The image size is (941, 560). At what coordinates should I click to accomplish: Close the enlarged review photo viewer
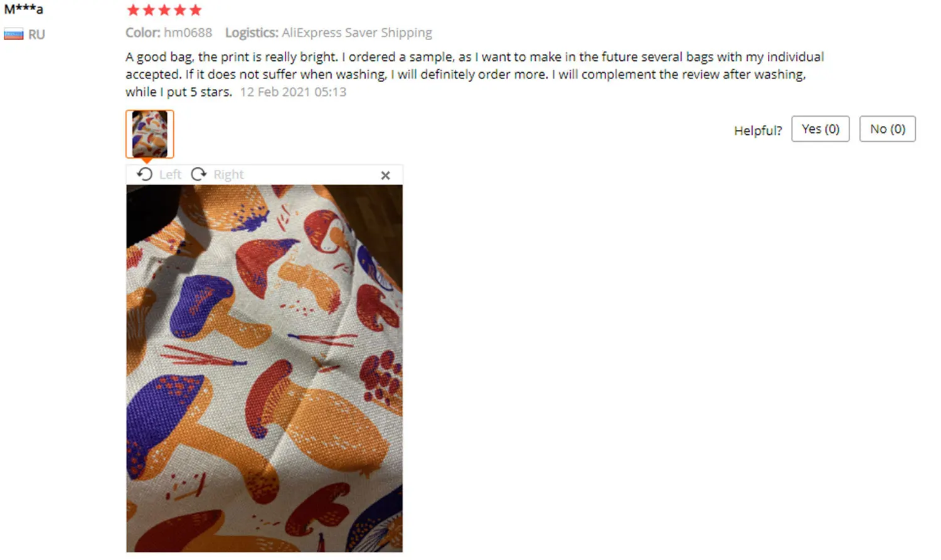coord(385,176)
